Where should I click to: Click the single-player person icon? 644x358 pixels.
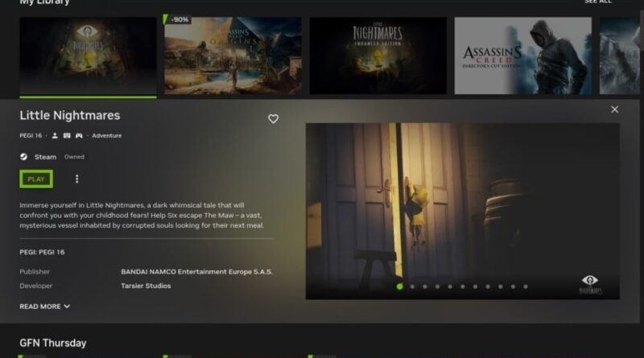coord(55,135)
